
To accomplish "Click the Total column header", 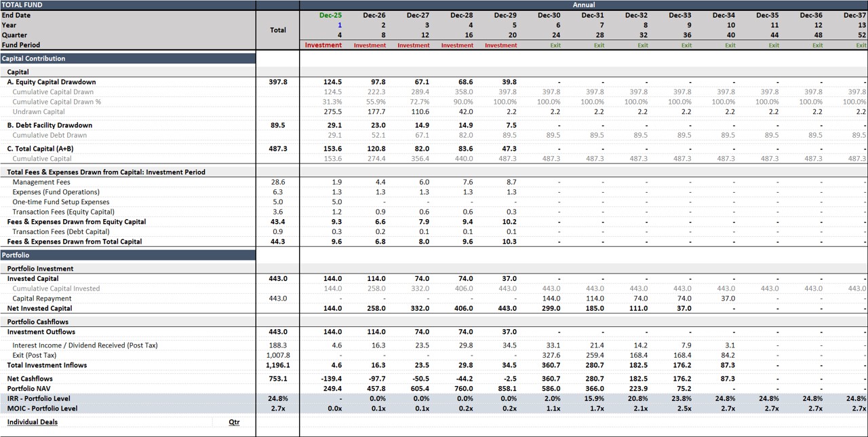I will (278, 30).
